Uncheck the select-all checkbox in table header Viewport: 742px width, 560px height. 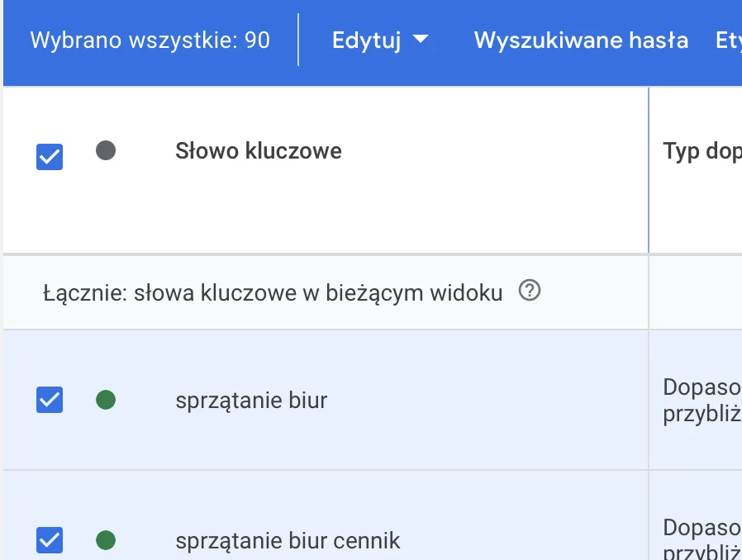[50, 156]
